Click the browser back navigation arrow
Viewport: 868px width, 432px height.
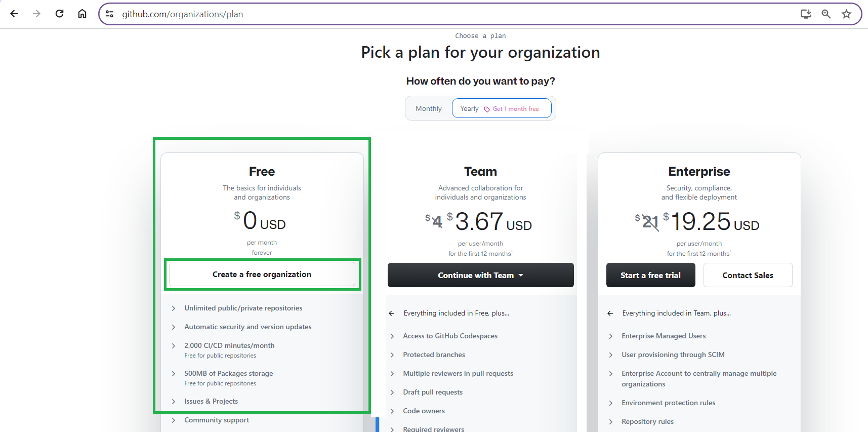point(14,14)
